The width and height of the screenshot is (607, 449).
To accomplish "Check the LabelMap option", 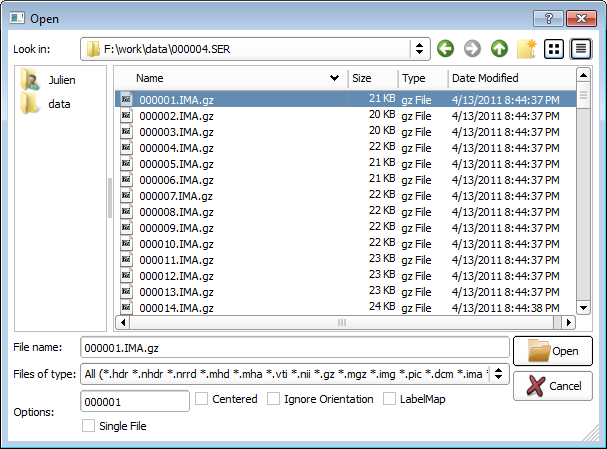I will coord(391,399).
